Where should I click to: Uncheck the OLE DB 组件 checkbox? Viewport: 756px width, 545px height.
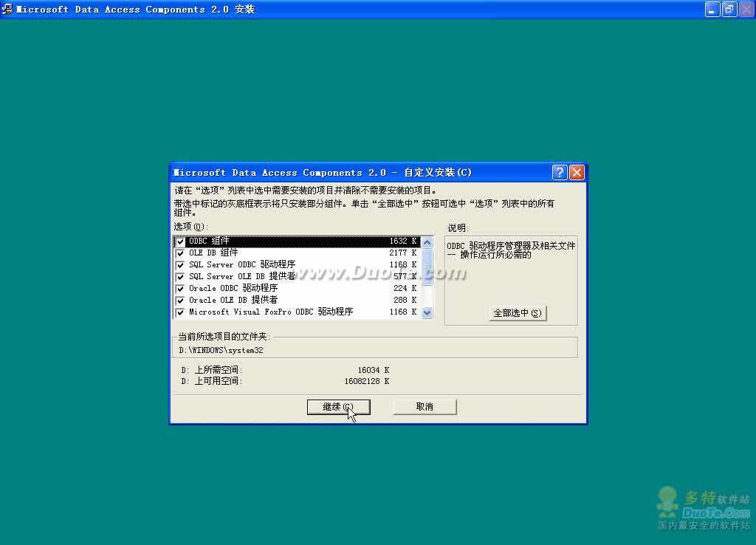pyautogui.click(x=180, y=253)
